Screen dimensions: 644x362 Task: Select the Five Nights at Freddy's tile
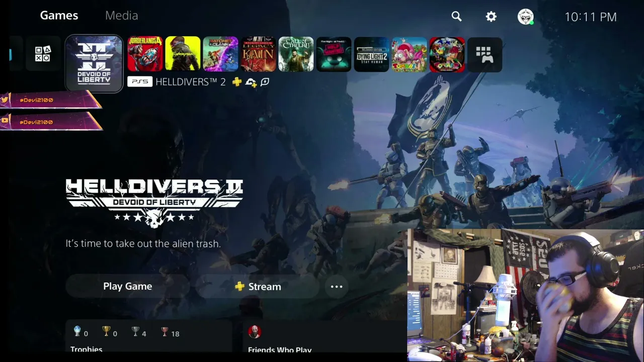(x=334, y=54)
